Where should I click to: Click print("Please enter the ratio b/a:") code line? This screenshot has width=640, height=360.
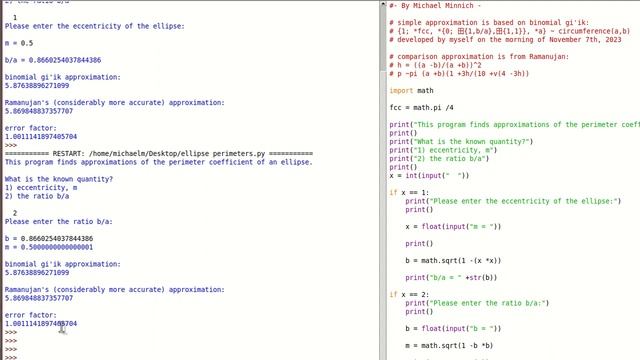point(477,303)
